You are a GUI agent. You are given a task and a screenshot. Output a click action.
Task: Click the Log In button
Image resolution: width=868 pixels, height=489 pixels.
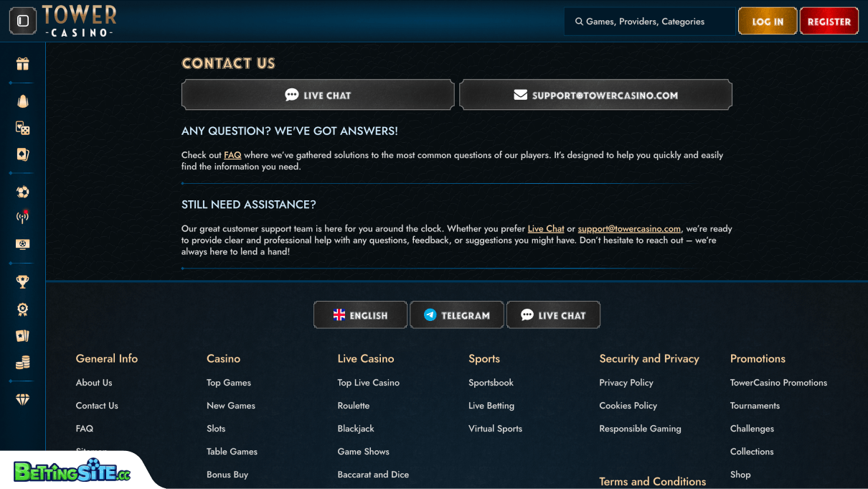coord(768,22)
